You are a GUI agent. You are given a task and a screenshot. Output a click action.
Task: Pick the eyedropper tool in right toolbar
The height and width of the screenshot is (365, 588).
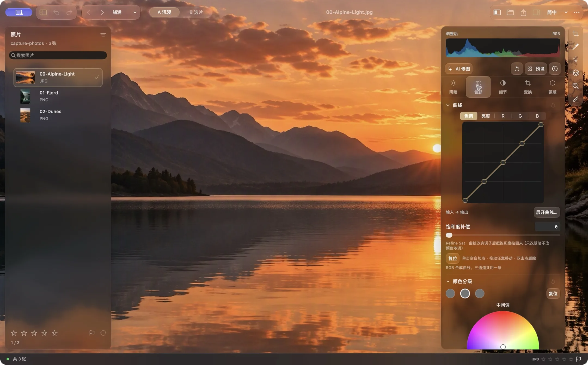click(575, 47)
